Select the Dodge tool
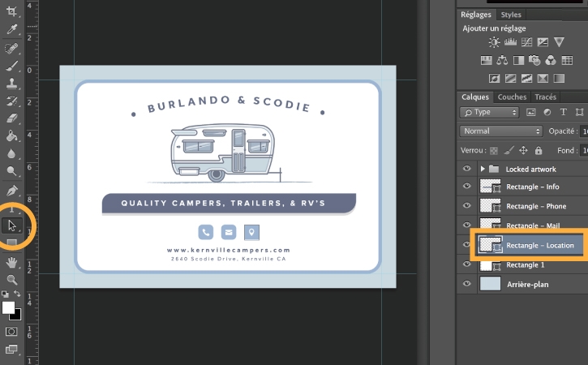 point(11,171)
